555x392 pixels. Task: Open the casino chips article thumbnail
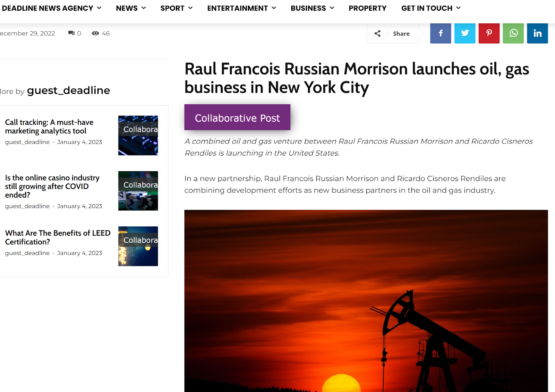(x=138, y=191)
